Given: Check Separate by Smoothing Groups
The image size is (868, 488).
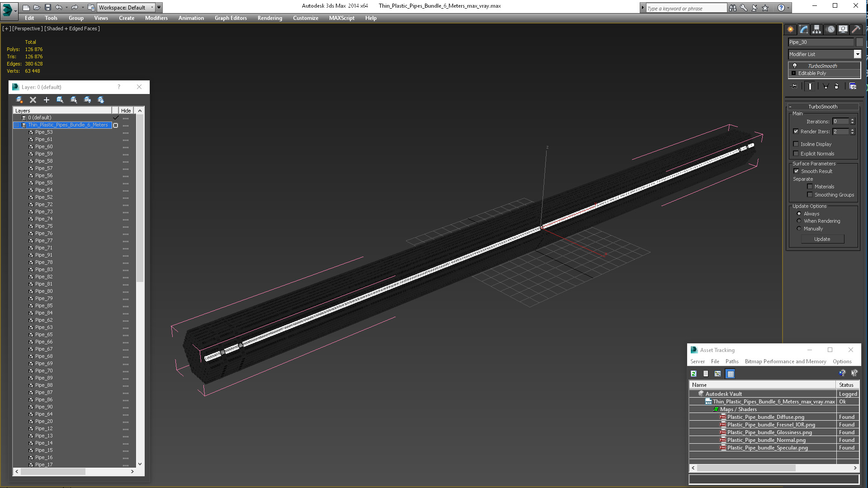Looking at the screenshot, I should point(810,195).
